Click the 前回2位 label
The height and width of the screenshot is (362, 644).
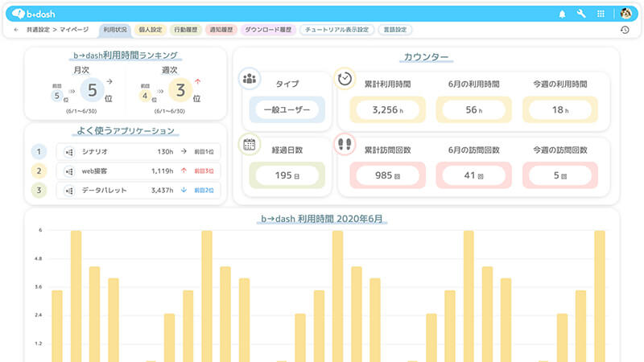click(204, 191)
